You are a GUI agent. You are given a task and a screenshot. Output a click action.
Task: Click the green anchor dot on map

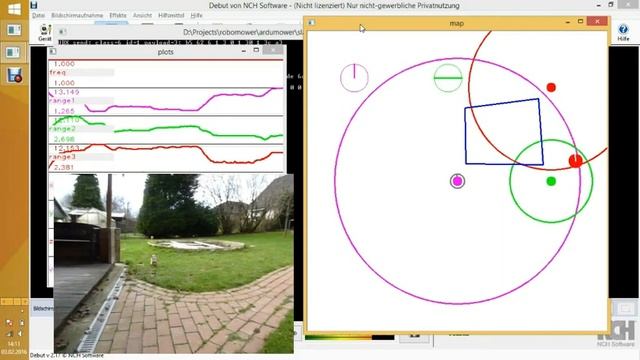(551, 181)
